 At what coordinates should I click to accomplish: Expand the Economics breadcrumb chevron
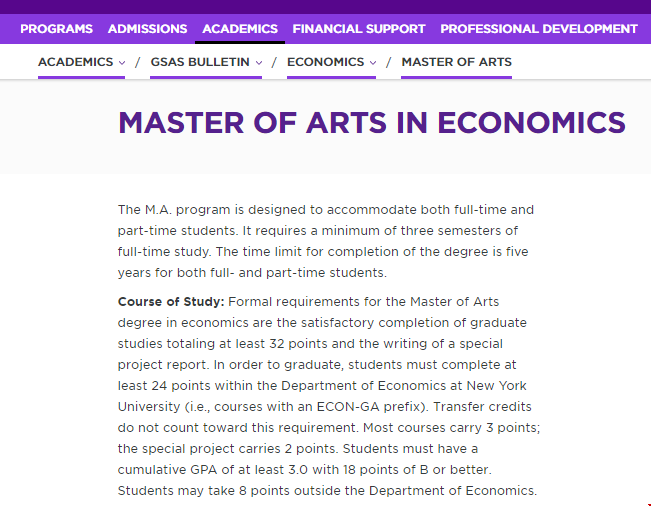pos(373,63)
